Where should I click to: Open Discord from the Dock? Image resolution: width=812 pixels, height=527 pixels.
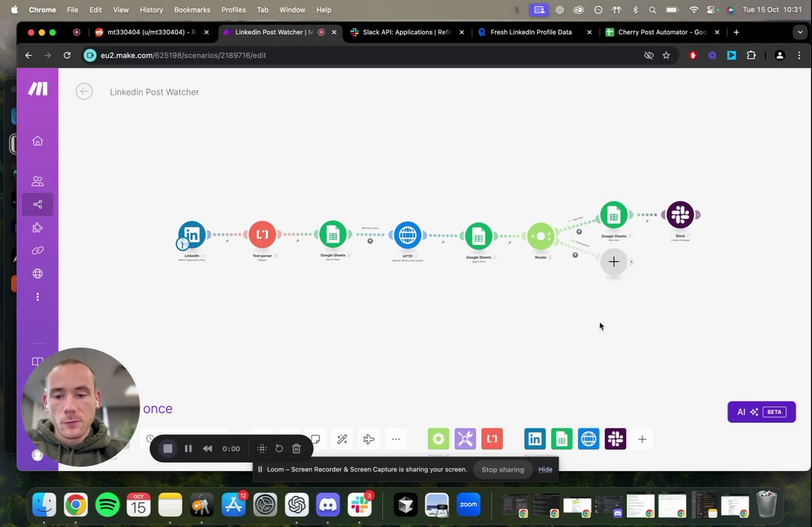[328, 505]
